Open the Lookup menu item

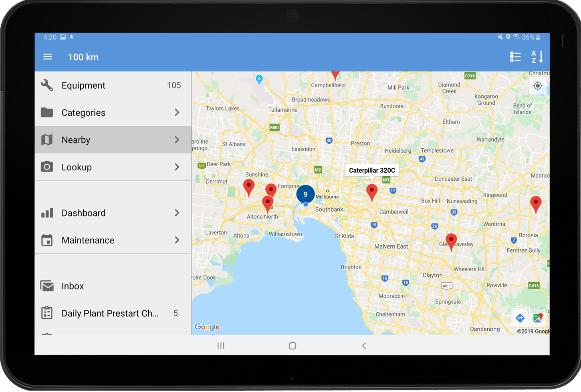(x=113, y=167)
